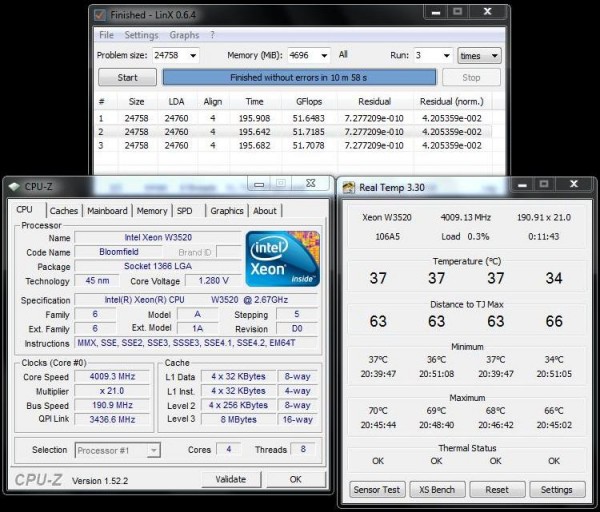Click the Reset button in Real Temp
This screenshot has width=600, height=512.
coord(497,490)
